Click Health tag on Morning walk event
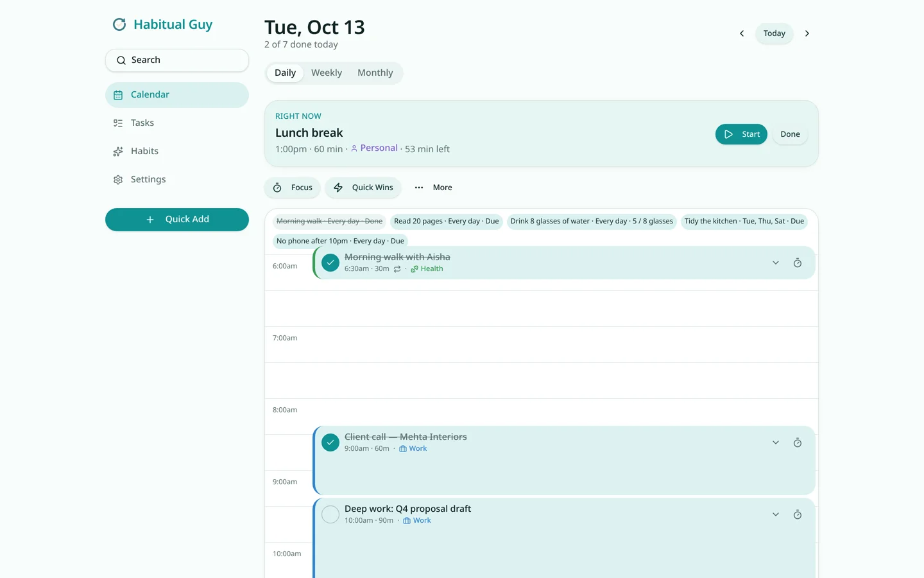The height and width of the screenshot is (578, 924). [x=427, y=269]
